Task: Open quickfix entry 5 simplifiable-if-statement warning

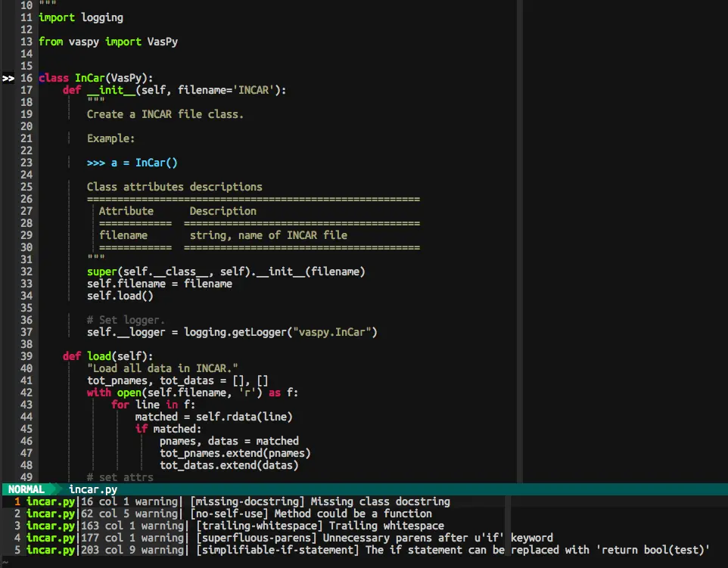Action: click(x=364, y=550)
